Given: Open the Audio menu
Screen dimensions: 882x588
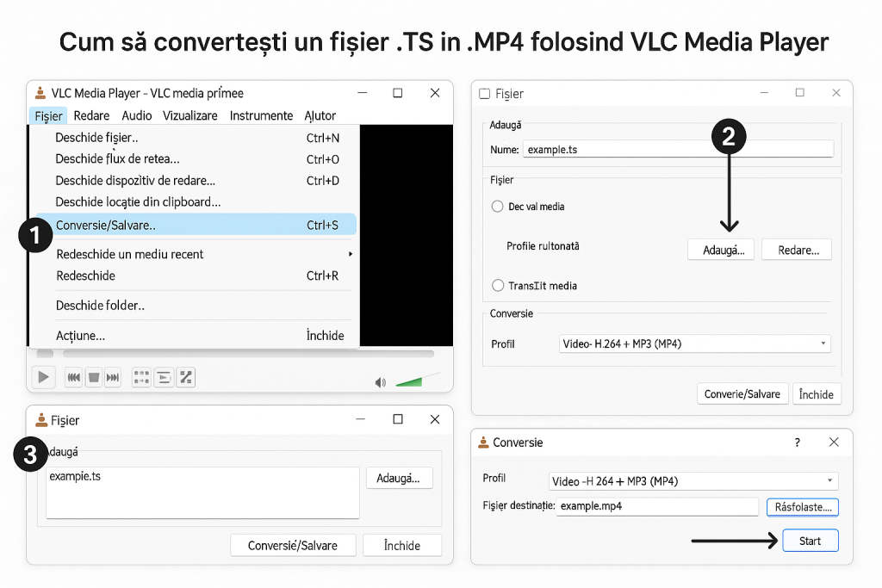Looking at the screenshot, I should (x=137, y=116).
